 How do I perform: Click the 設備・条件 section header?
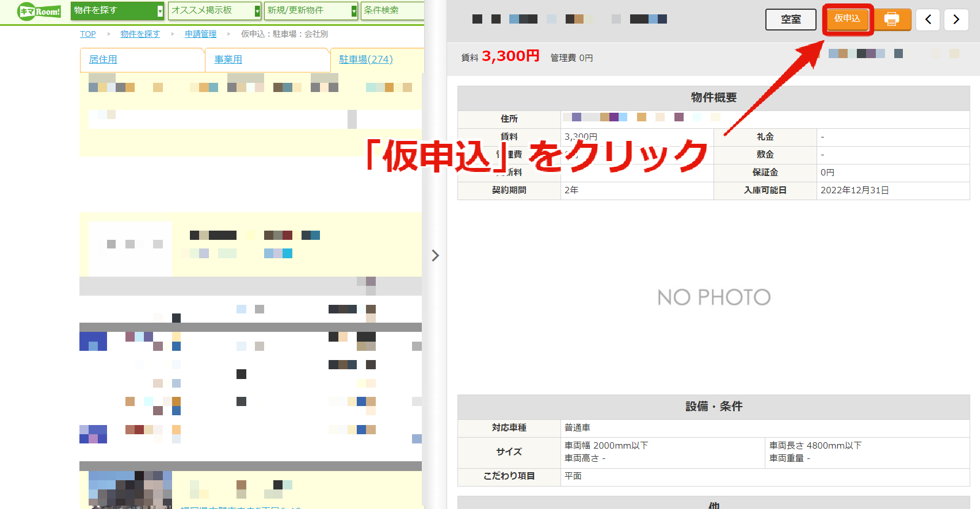point(714,407)
